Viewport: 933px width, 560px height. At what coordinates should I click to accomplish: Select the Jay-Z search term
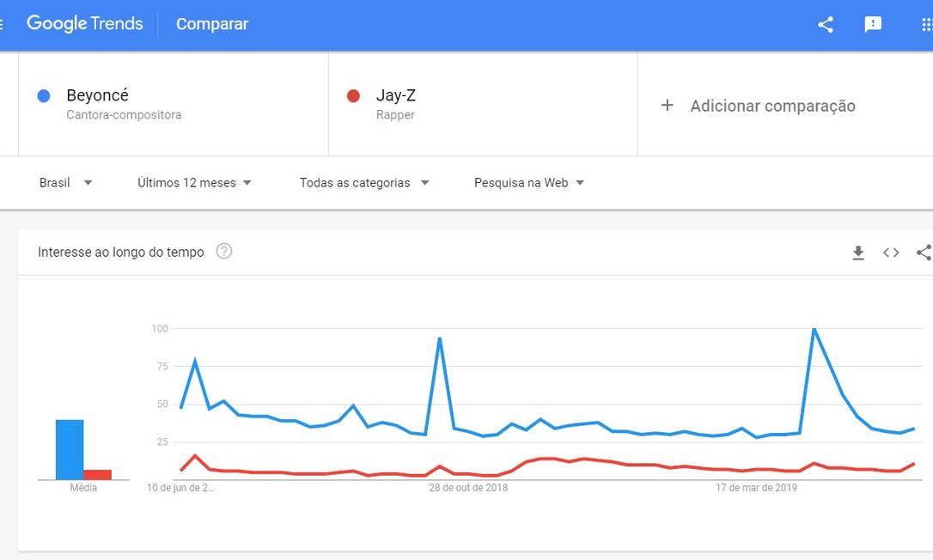tap(395, 95)
